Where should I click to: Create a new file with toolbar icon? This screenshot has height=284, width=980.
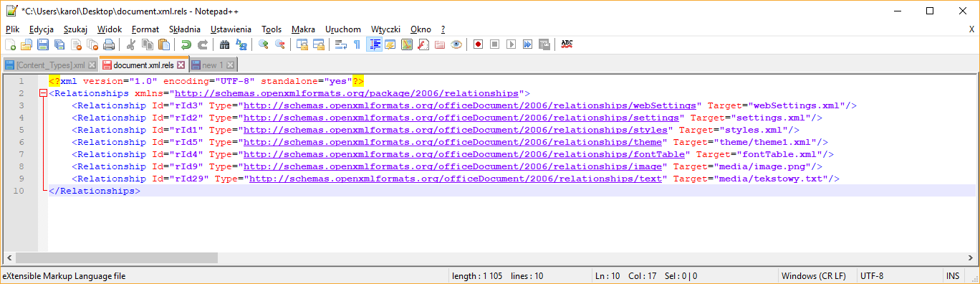point(11,44)
